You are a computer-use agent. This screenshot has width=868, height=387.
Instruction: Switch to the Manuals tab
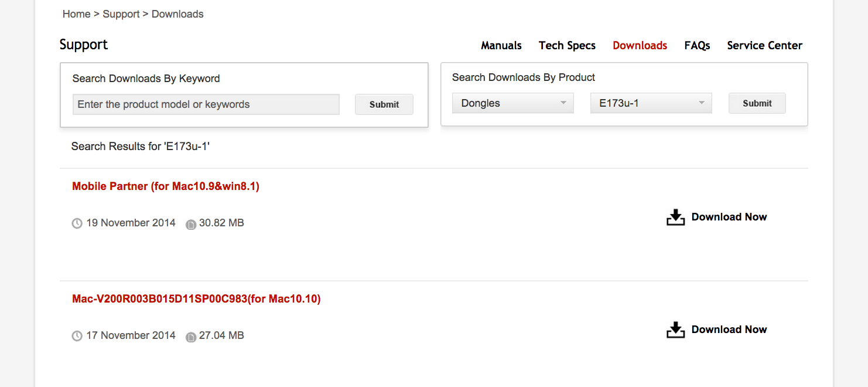point(501,46)
